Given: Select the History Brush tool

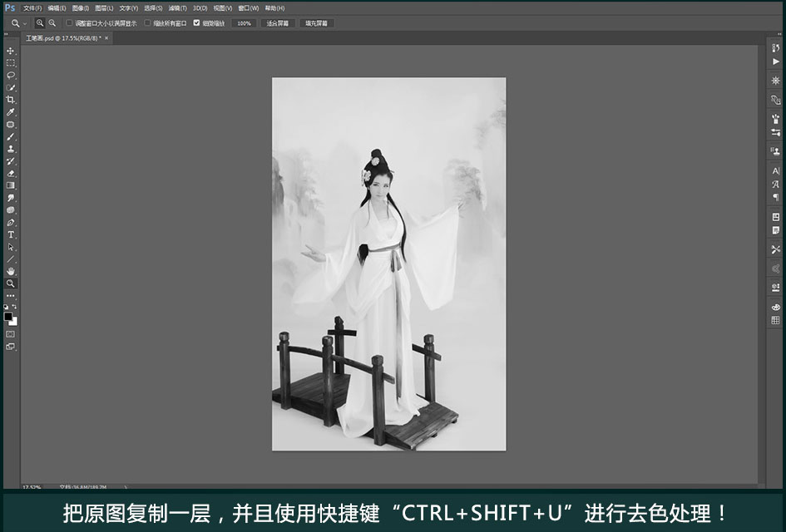Looking at the screenshot, I should point(11,161).
